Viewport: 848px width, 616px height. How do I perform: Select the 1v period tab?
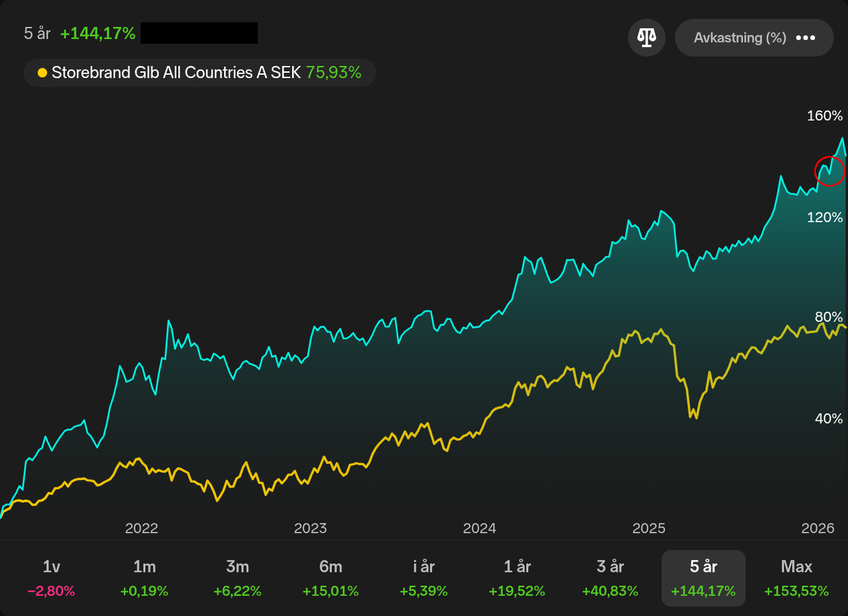[x=51, y=578]
